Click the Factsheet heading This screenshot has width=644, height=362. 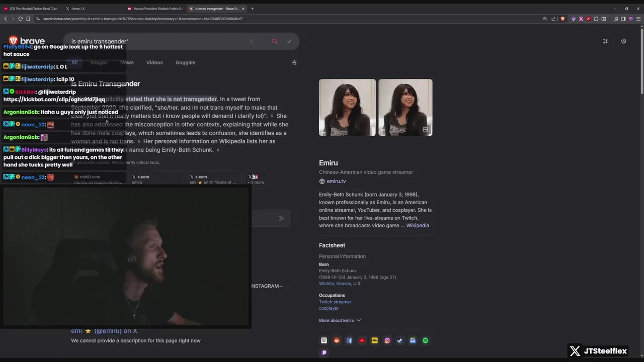tap(332, 245)
